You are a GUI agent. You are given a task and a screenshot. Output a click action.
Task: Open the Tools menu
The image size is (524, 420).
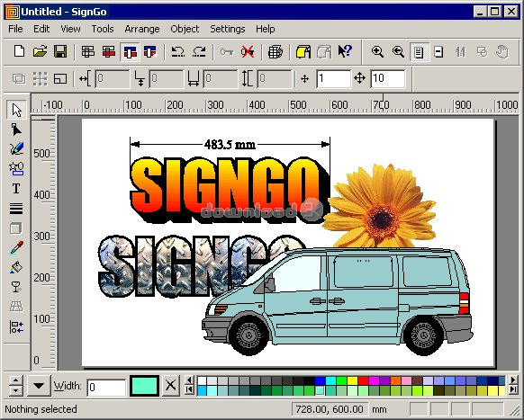tap(103, 29)
